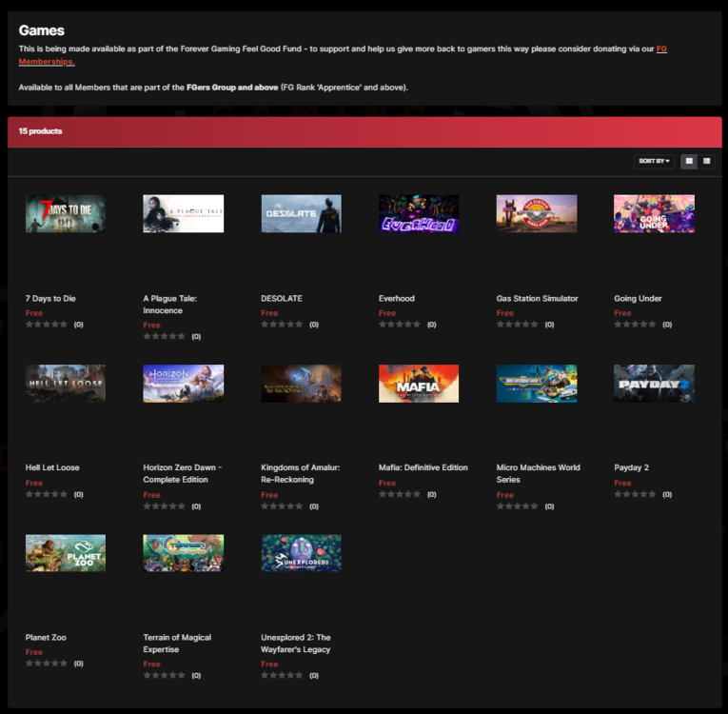Click the 15 products count label
Image resolution: width=728 pixels, height=714 pixels.
click(40, 131)
